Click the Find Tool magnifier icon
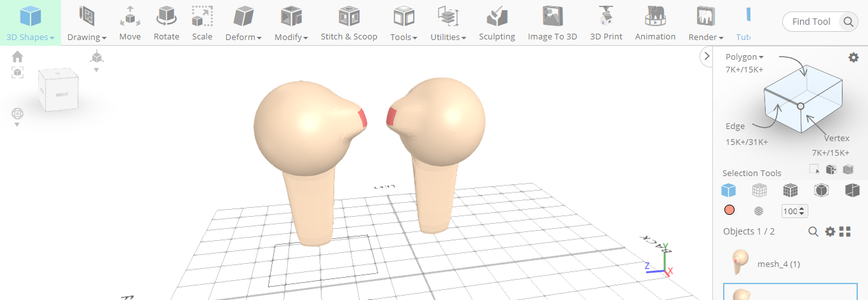 (x=848, y=22)
